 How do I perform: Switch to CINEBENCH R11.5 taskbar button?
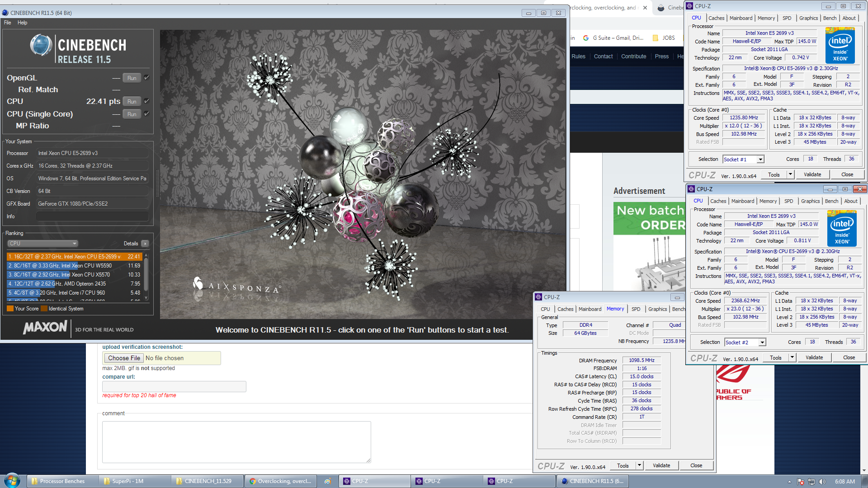[592, 481]
